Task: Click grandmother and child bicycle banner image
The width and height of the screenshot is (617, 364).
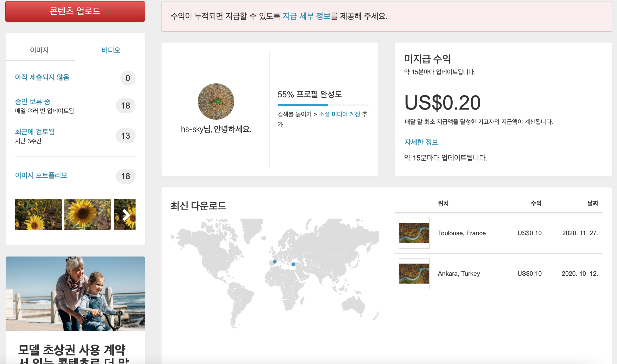Action: (75, 294)
